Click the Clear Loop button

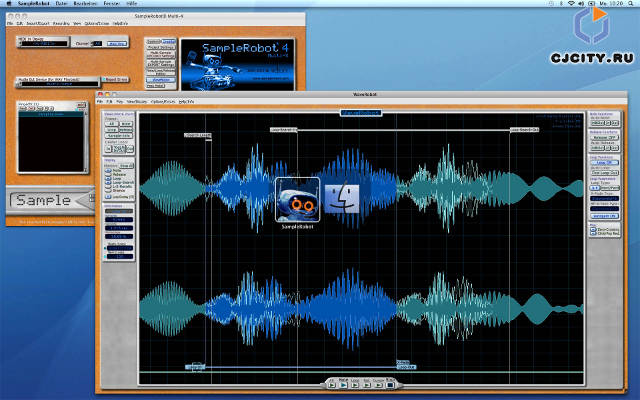pyautogui.click(x=605, y=173)
